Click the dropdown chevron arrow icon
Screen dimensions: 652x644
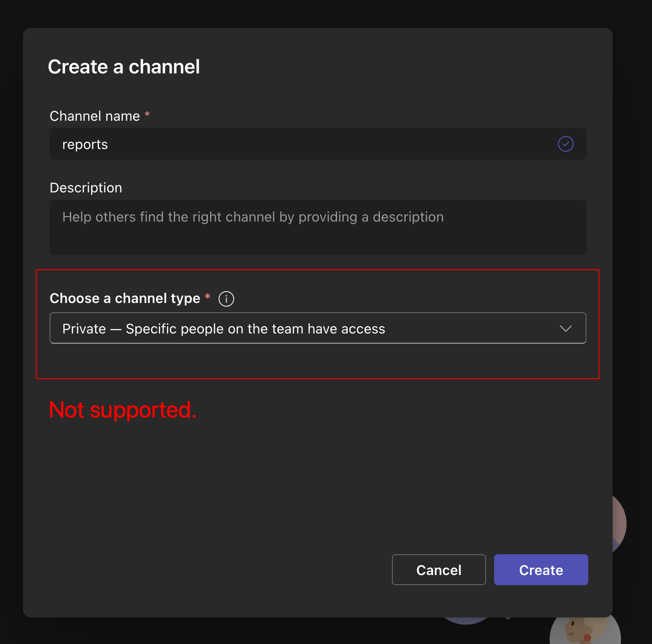coord(565,328)
